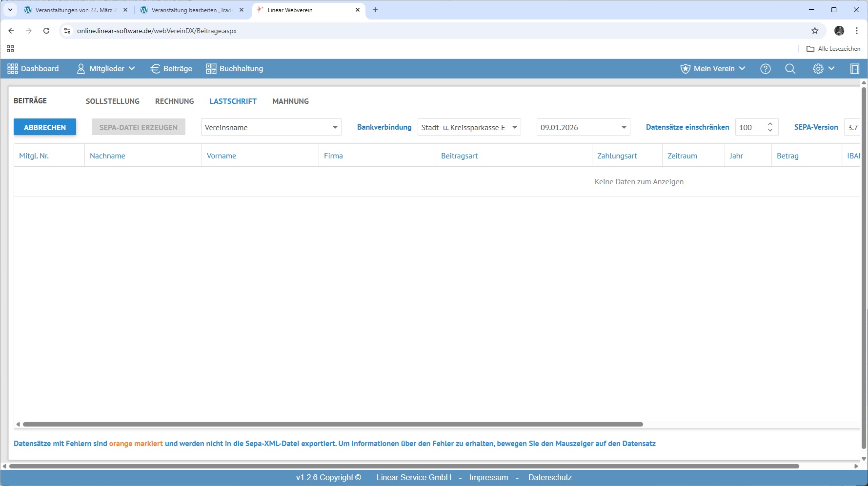Switch to the Sollstellung tab

tap(113, 101)
